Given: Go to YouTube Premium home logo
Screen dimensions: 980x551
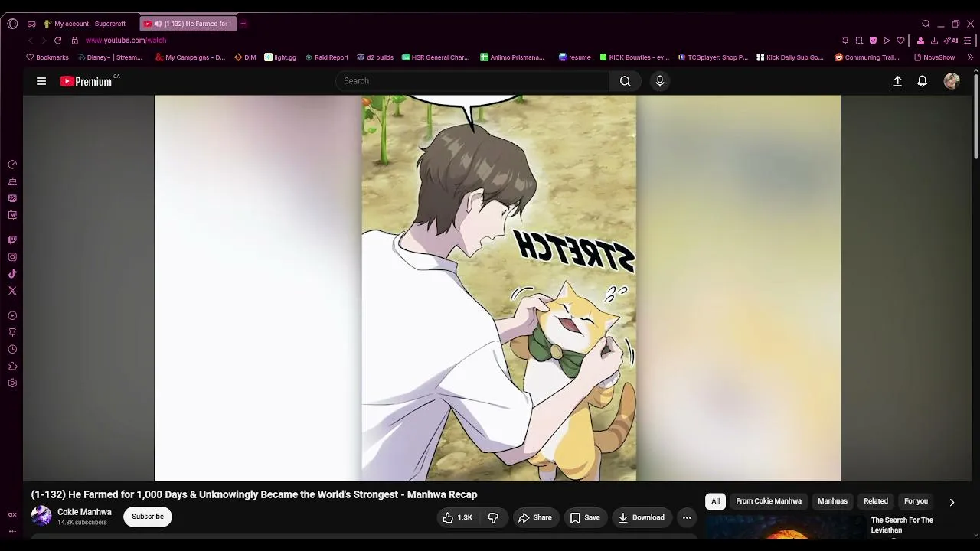Looking at the screenshot, I should 87,81.
